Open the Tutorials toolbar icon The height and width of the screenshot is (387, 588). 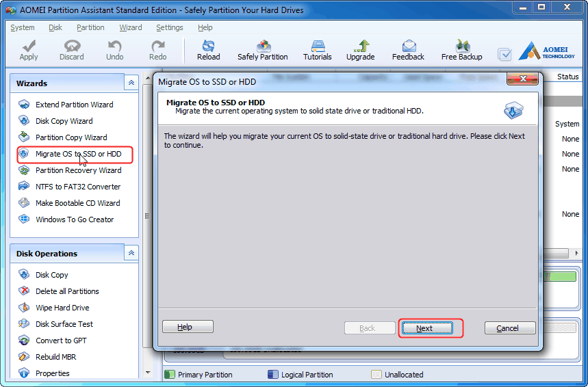[x=318, y=46]
